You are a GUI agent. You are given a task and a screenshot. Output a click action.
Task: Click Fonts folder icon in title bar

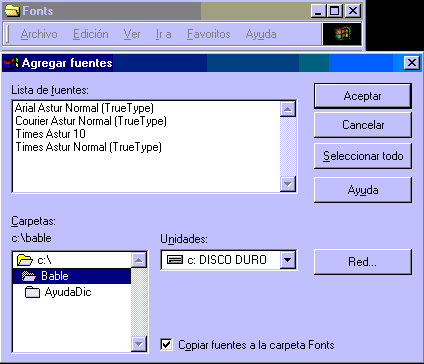coord(12,11)
